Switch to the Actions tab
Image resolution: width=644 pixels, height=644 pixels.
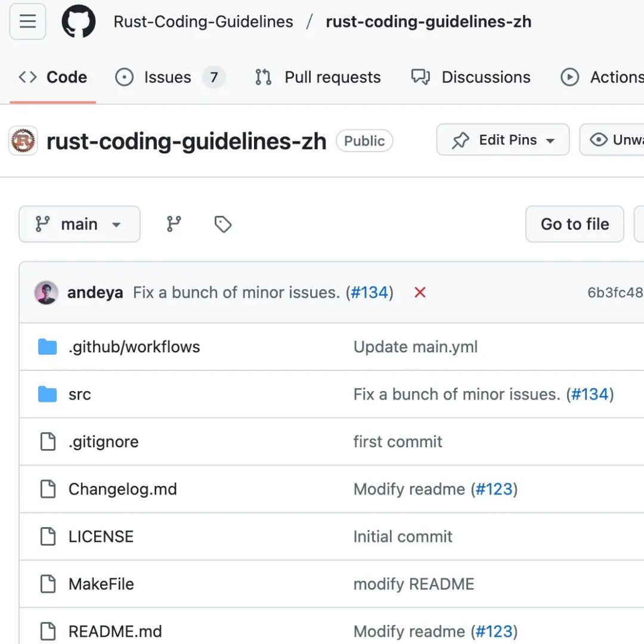(x=602, y=77)
